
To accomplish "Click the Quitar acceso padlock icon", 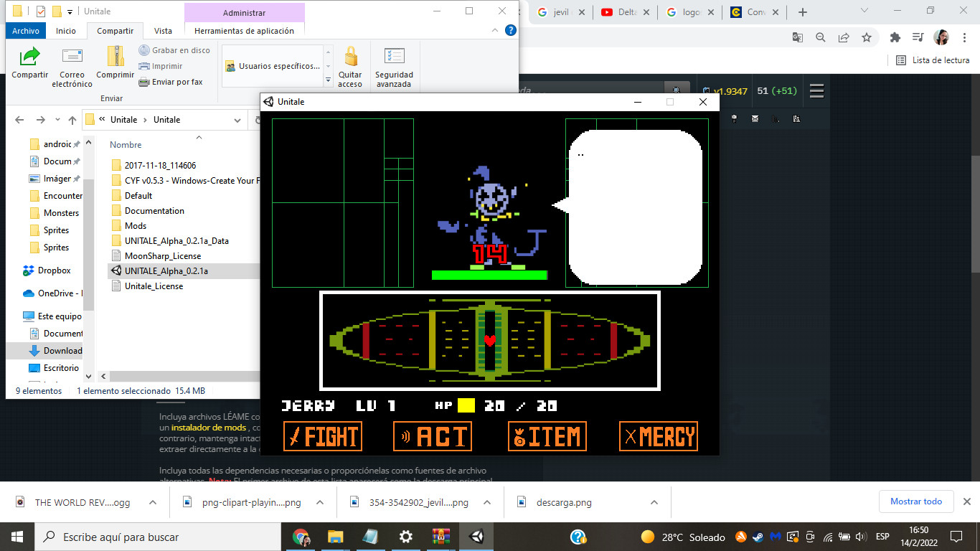I will 350,67.
